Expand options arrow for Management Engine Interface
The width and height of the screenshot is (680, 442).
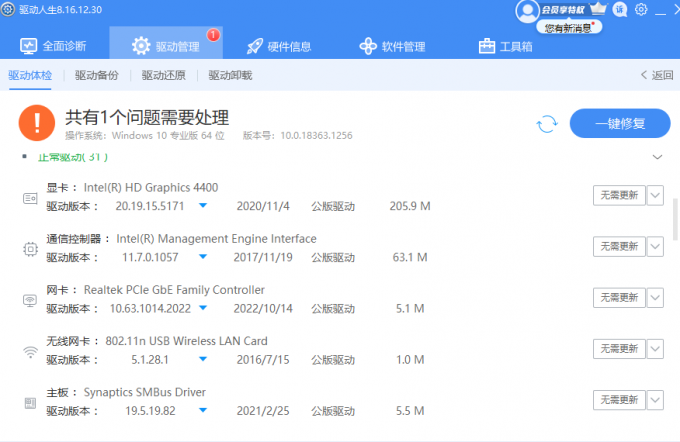pyautogui.click(x=655, y=247)
